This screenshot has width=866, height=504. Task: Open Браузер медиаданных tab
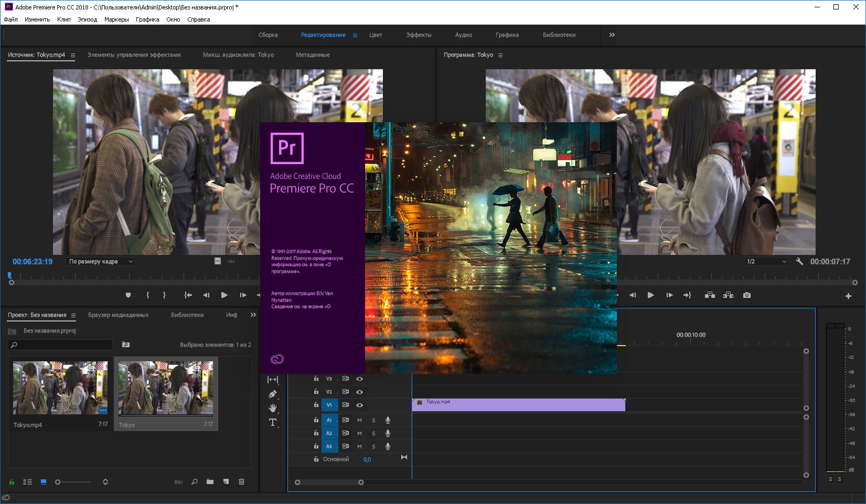click(x=118, y=315)
